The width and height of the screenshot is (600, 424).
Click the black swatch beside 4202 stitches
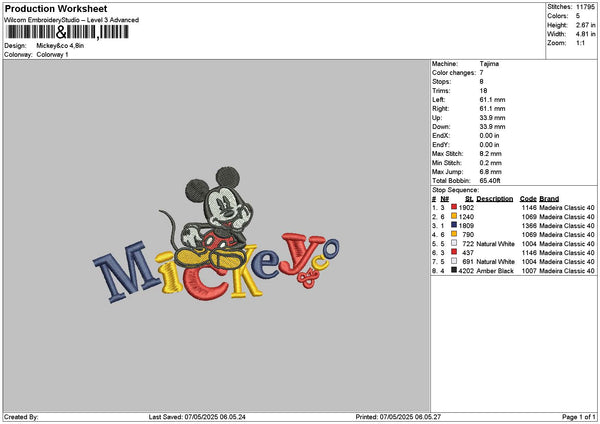[454, 270]
